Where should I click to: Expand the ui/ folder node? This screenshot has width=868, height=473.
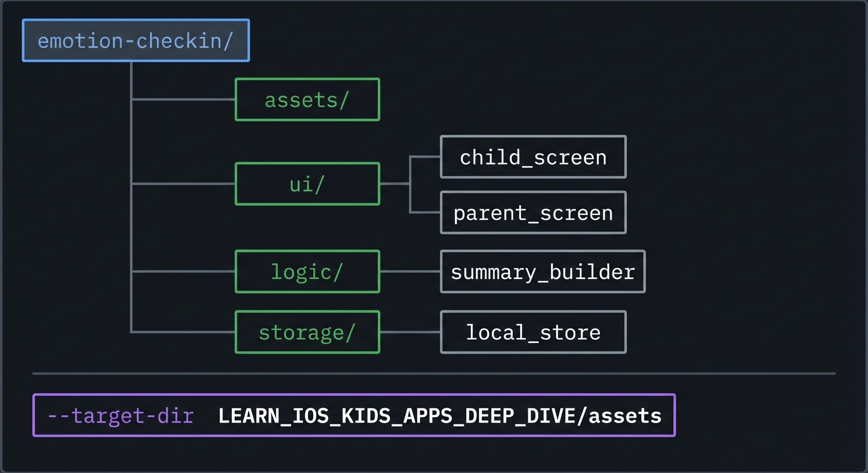pyautogui.click(x=307, y=184)
